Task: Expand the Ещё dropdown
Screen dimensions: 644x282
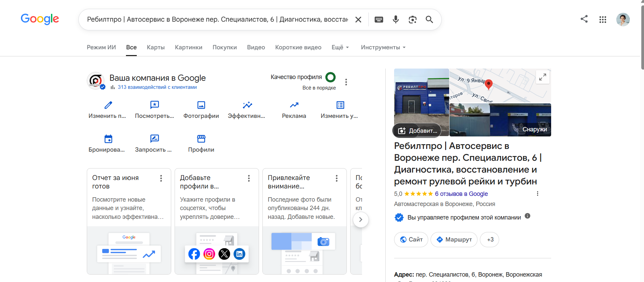Action: click(340, 47)
